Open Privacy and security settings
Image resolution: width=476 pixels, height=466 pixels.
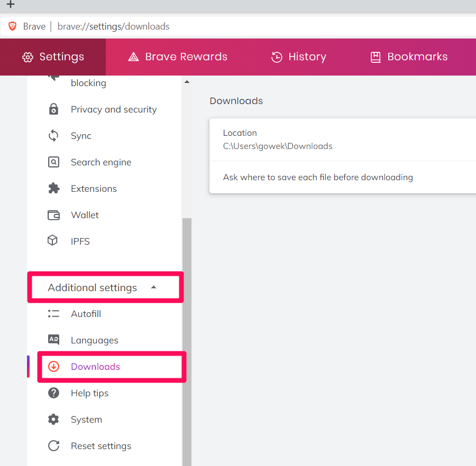(114, 109)
